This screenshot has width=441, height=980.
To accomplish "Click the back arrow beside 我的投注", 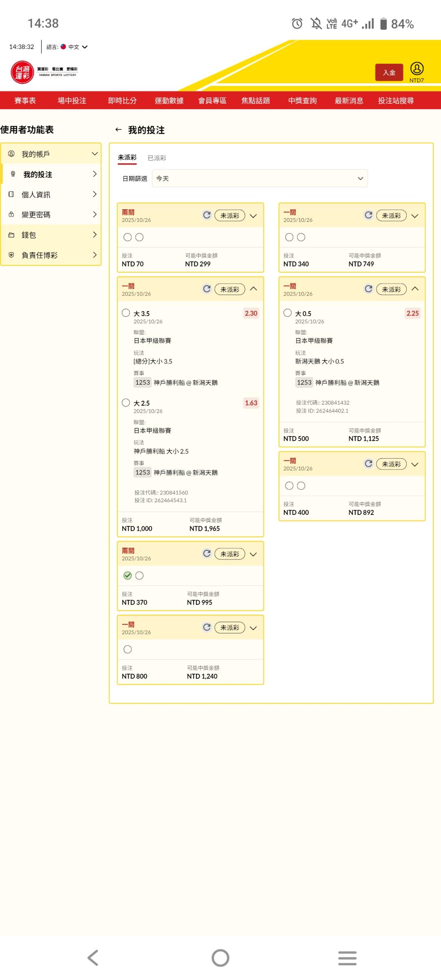I will coord(118,130).
